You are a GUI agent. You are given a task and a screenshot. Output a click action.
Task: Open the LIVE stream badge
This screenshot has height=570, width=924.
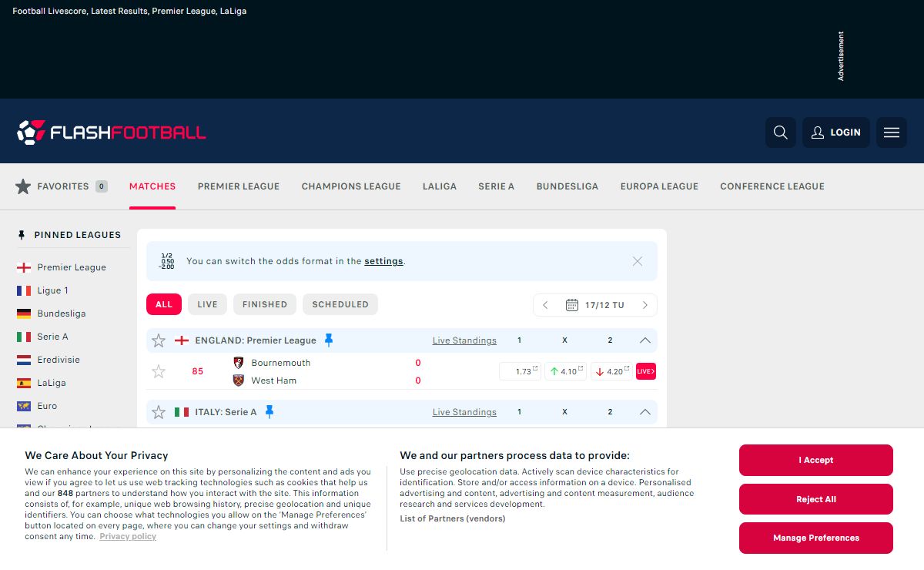(x=646, y=371)
